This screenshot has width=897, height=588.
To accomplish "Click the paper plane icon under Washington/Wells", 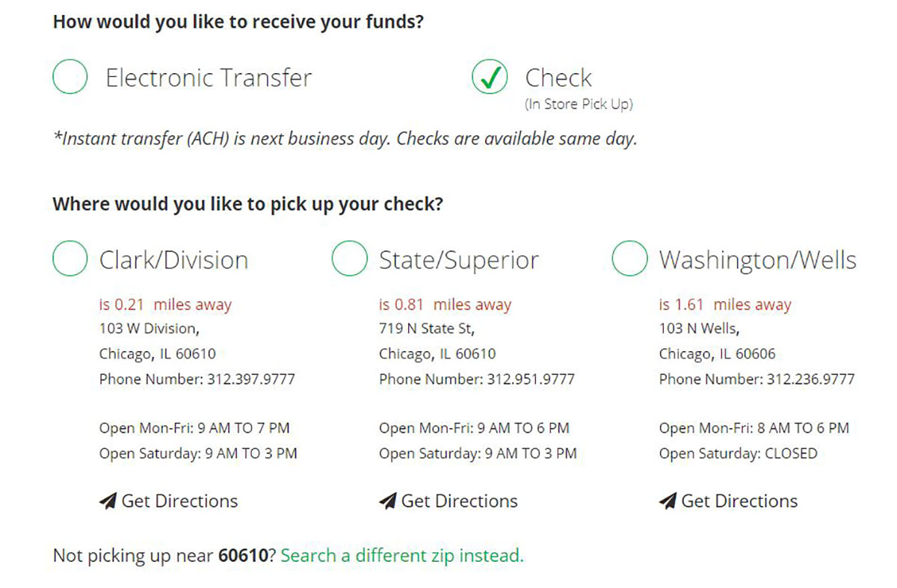I will pyautogui.click(x=668, y=501).
